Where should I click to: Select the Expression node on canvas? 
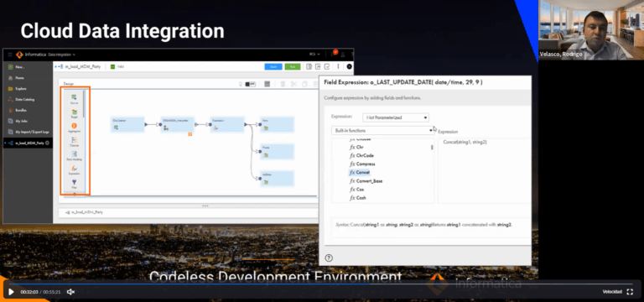coord(227,124)
